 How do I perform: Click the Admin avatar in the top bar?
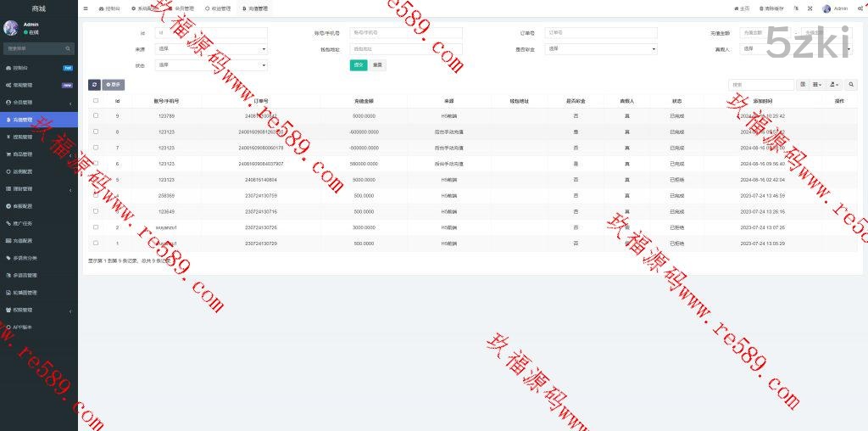click(826, 8)
